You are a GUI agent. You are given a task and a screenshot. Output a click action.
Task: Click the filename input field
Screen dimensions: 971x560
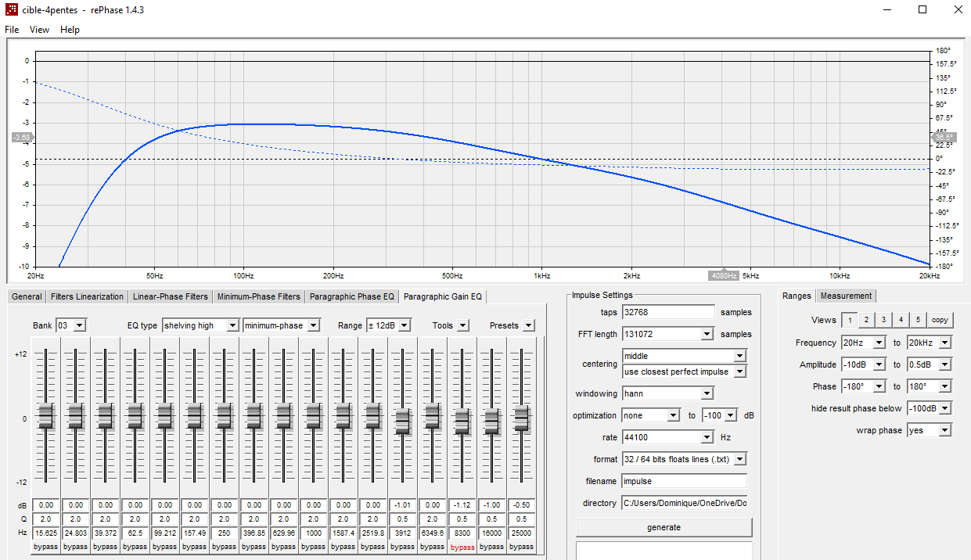tap(684, 481)
